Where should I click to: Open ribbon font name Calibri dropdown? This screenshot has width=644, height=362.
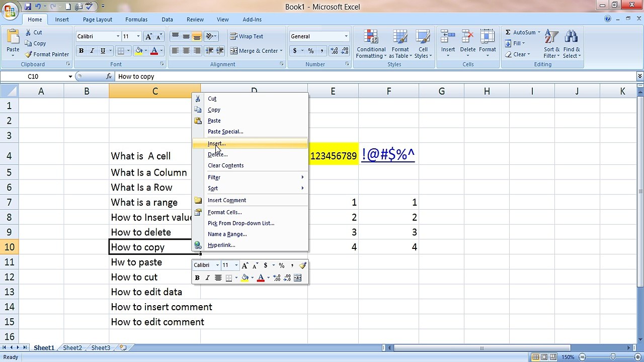(118, 36)
